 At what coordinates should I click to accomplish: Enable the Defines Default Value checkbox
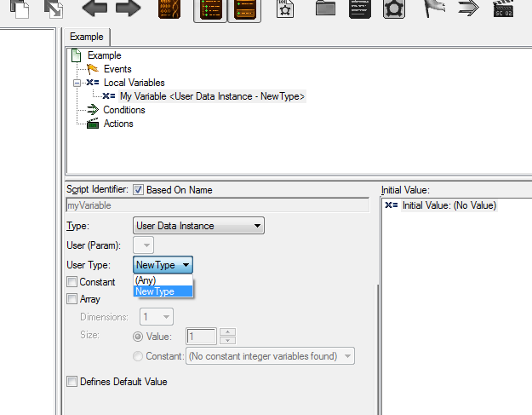pyautogui.click(x=72, y=382)
